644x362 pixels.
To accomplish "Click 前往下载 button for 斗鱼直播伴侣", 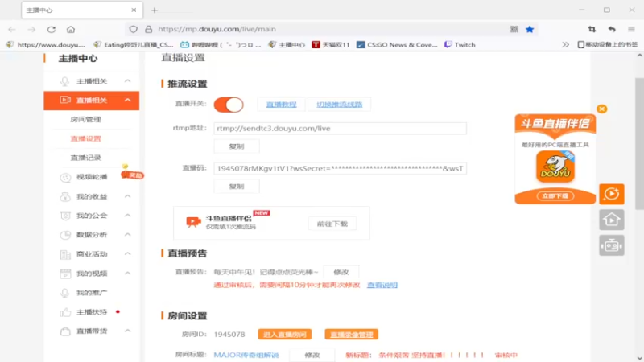I will [332, 224].
